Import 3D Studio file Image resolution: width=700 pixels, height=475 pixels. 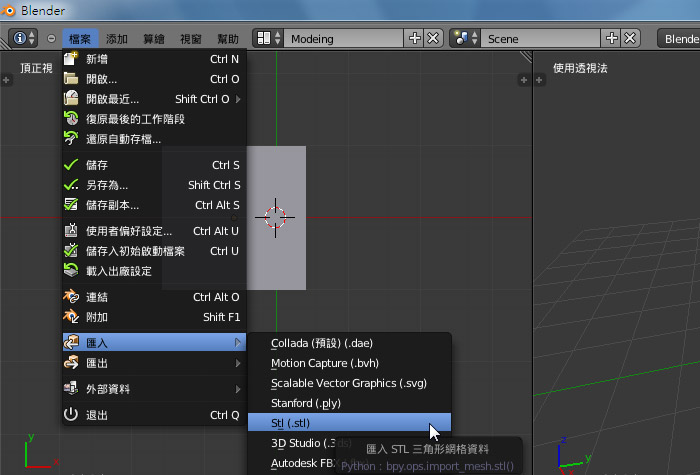[304, 443]
